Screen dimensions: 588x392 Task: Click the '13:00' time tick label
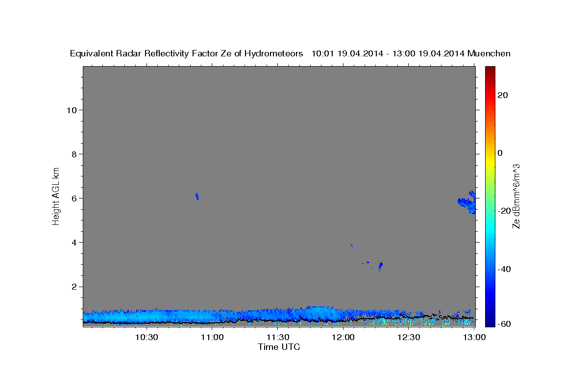(474, 337)
